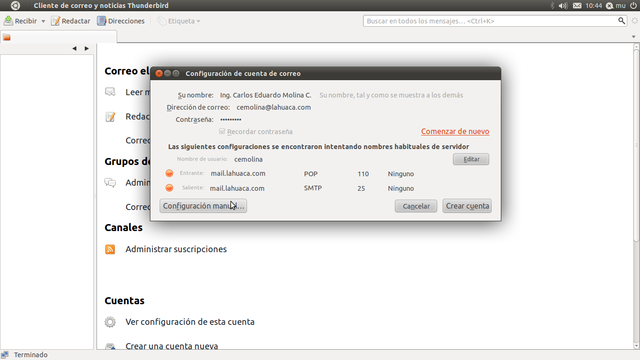640x360 pixels.
Task: Click the status bar connection icon
Action: tap(4, 355)
